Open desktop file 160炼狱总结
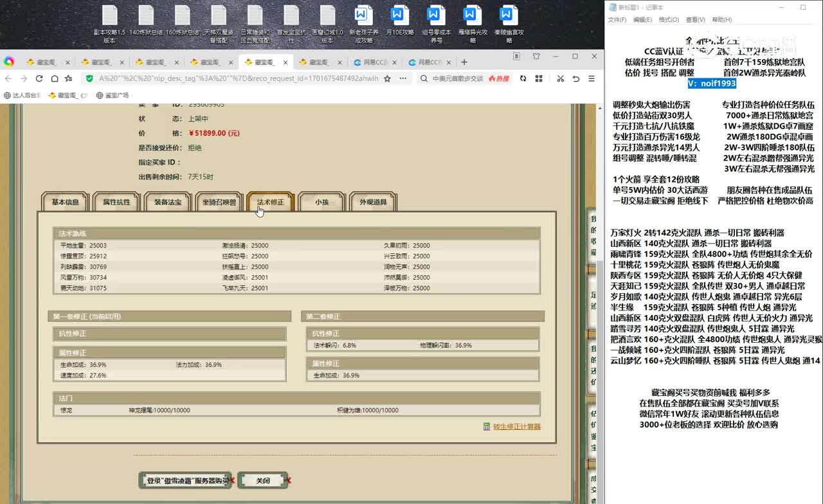Viewport: 823px width, 504px height. [182, 21]
